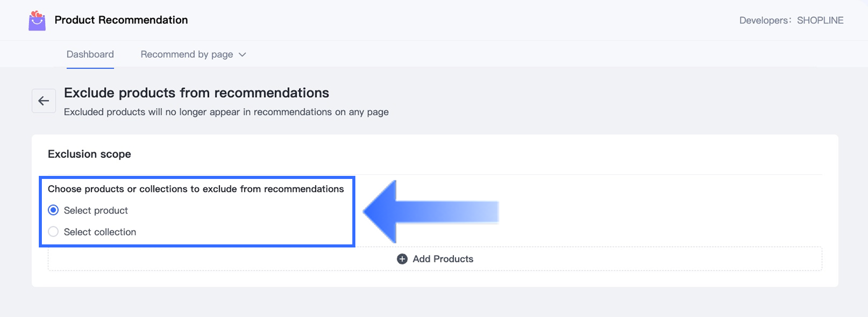Click the "Select product" label text
The height and width of the screenshot is (317, 868).
pos(96,211)
